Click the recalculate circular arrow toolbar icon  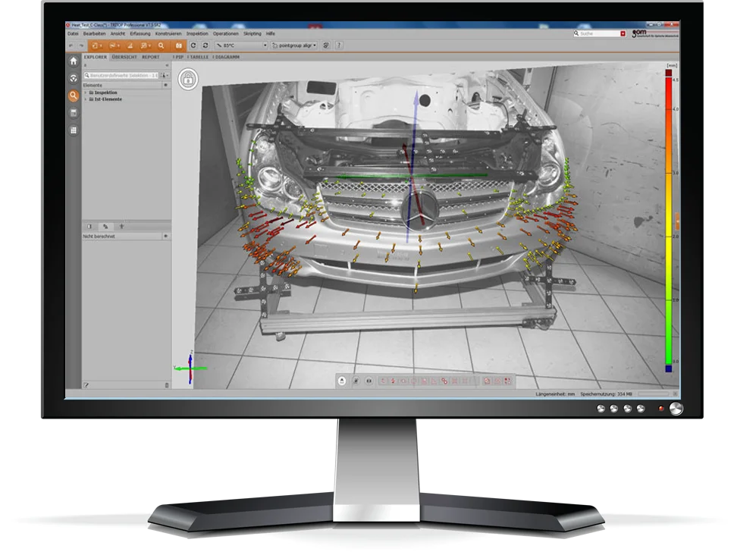pos(193,45)
